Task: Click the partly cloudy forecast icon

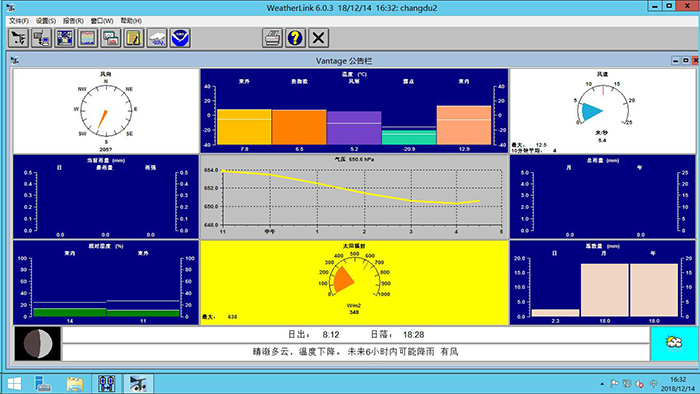Action: tap(673, 344)
